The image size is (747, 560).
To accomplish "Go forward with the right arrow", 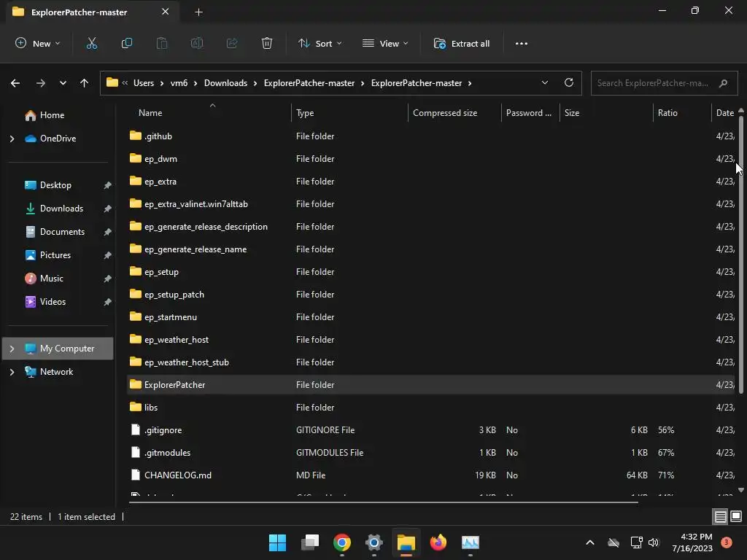I will (41, 83).
